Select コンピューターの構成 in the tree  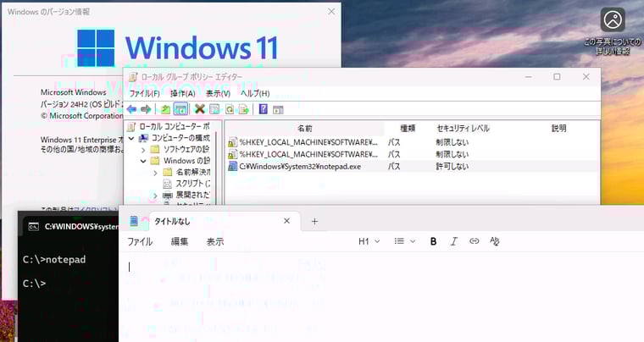(x=180, y=138)
